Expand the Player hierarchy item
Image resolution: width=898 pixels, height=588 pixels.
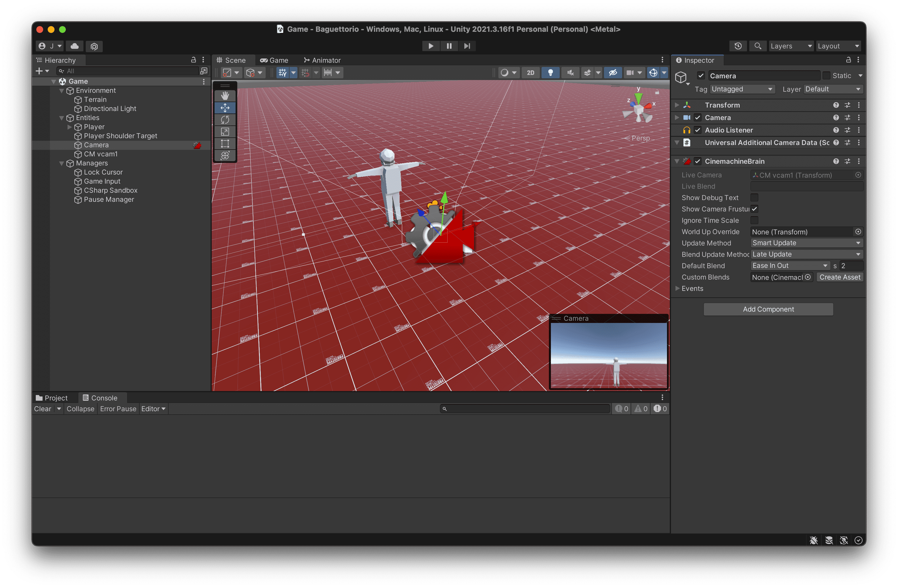tap(70, 127)
